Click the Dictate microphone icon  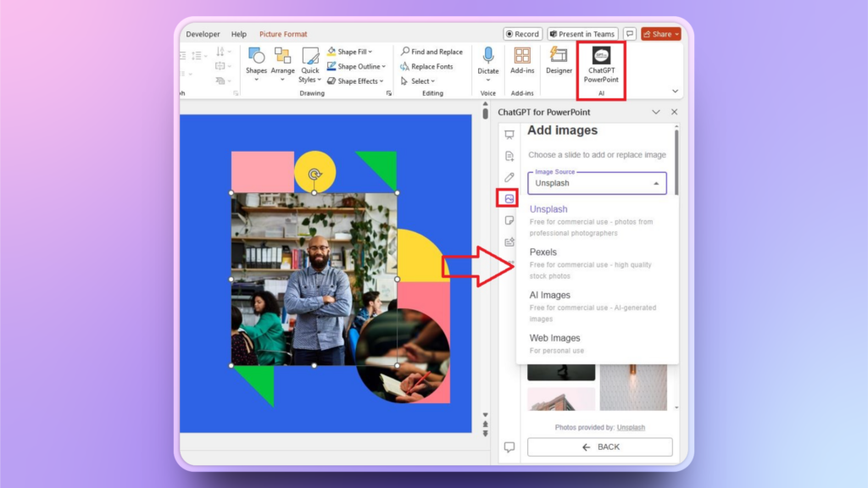(488, 61)
